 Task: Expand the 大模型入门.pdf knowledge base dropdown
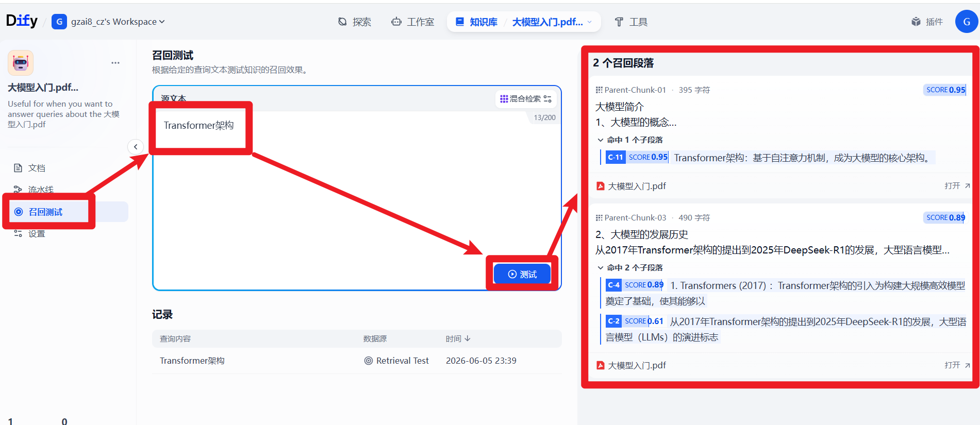click(x=552, y=22)
